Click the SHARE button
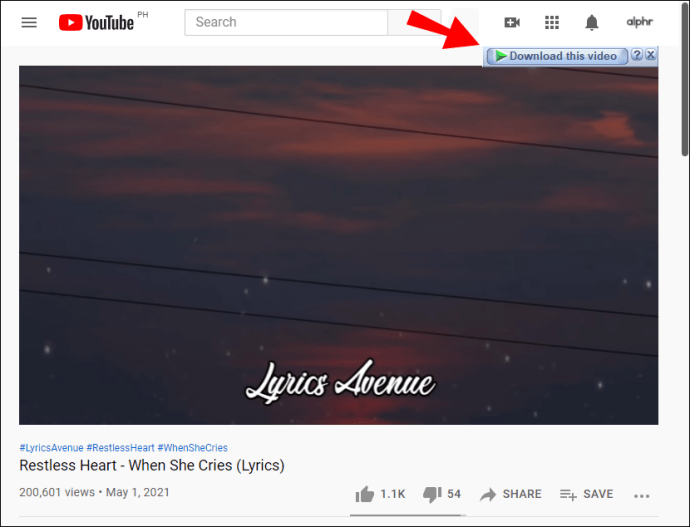690x527 pixels. 510,494
